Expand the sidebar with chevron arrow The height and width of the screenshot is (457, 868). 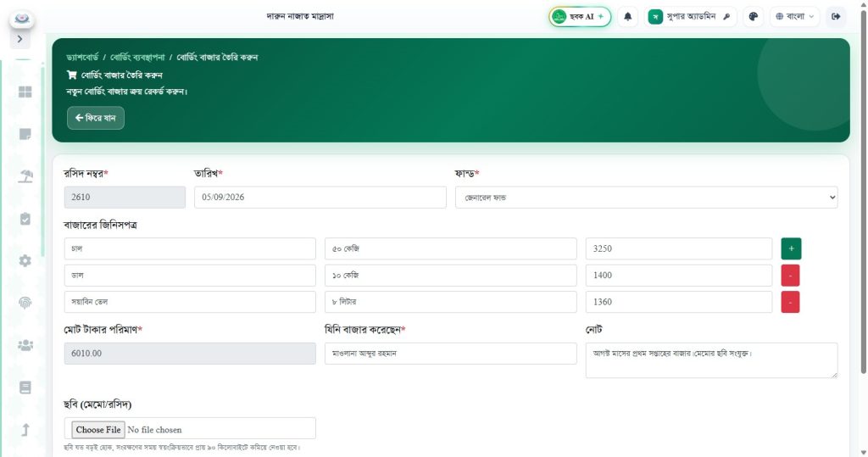pyautogui.click(x=20, y=39)
